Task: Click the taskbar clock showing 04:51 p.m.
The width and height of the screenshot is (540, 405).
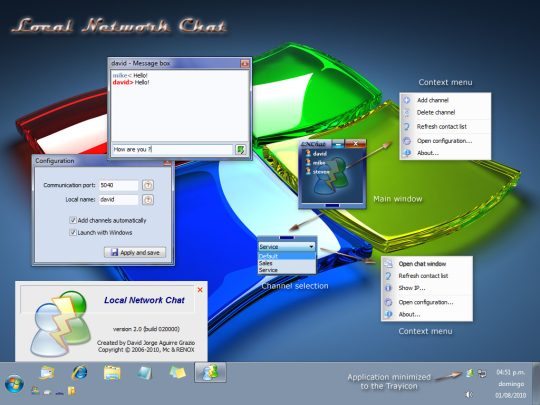Action: pos(510,372)
